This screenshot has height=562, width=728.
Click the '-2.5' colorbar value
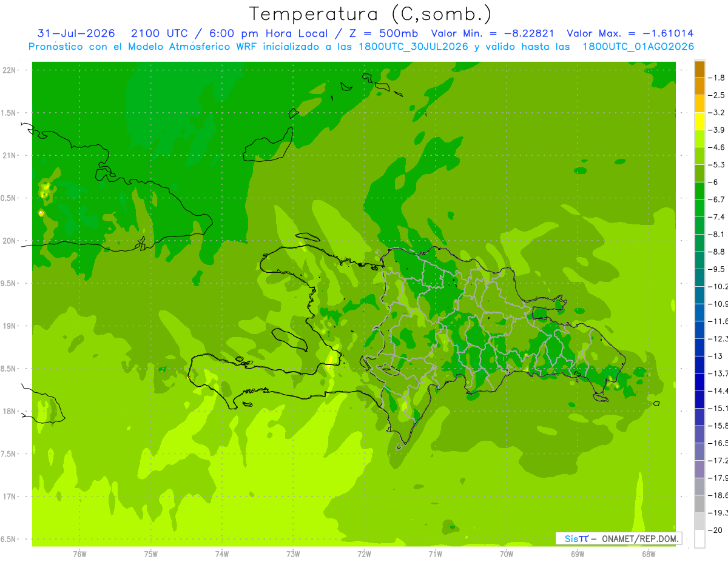pyautogui.click(x=717, y=95)
